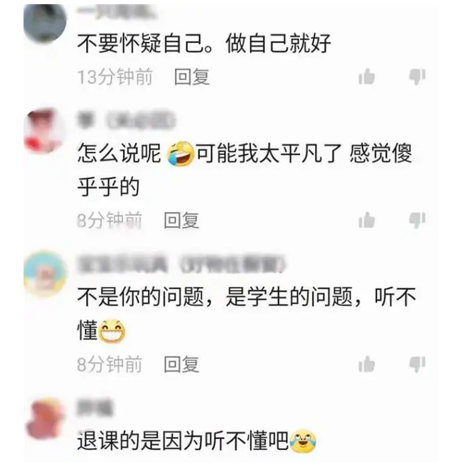Open the username above "退课的是因为听不懂吧"

[95, 407]
